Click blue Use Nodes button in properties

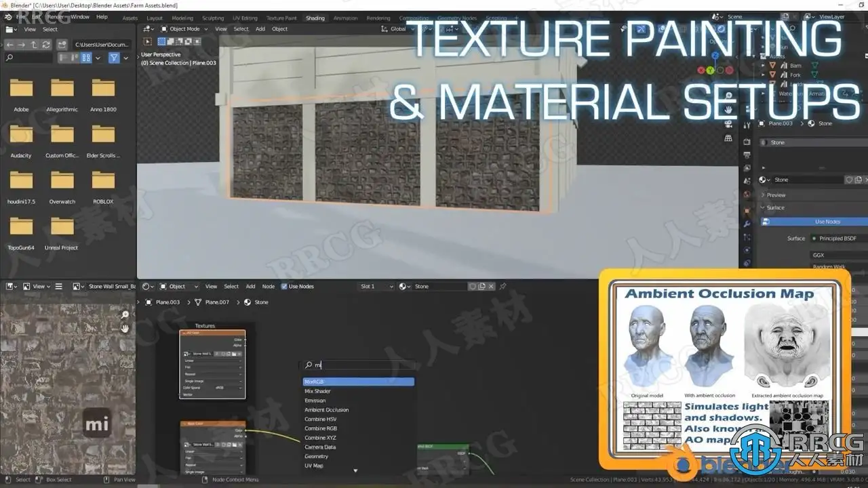coord(814,222)
